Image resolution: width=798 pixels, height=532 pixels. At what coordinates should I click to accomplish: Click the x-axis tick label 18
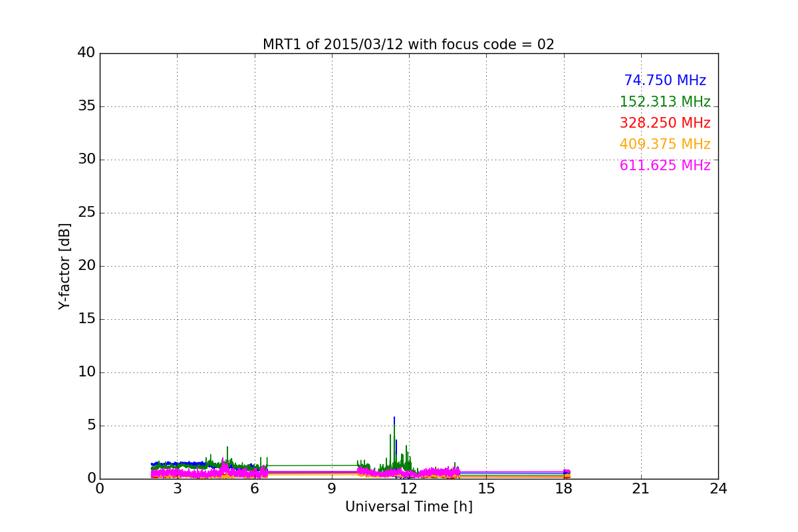(x=563, y=489)
